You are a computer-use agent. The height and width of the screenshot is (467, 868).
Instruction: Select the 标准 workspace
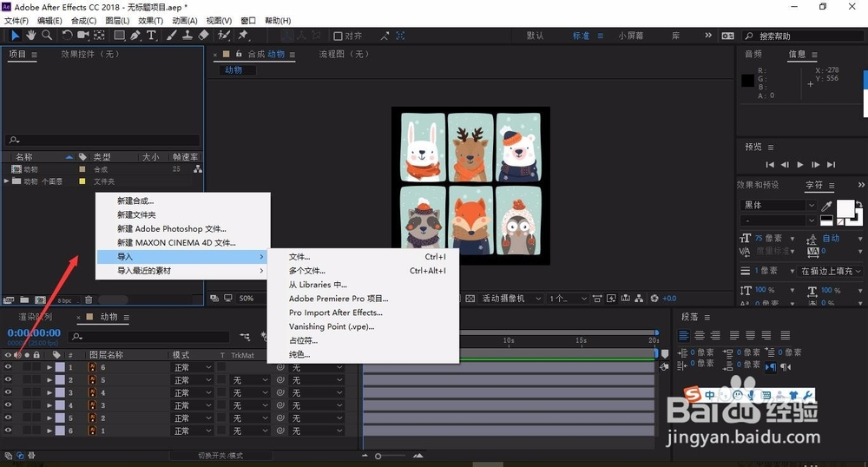(x=581, y=36)
